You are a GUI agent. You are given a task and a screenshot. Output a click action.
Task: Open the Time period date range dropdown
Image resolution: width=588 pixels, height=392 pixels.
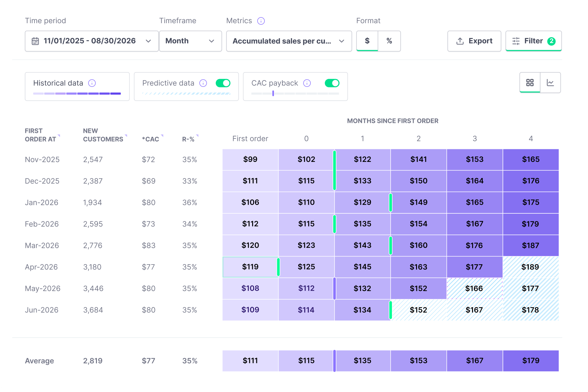(92, 41)
